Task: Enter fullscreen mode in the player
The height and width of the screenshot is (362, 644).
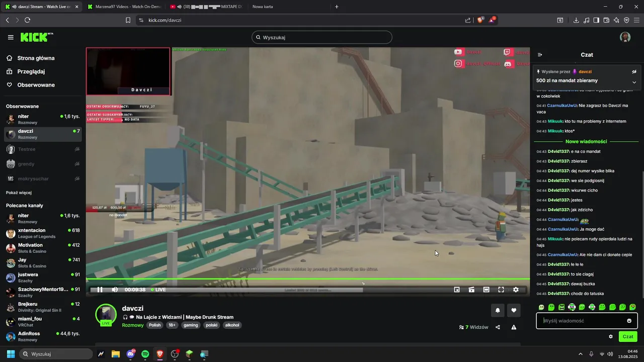Action: coord(501,290)
